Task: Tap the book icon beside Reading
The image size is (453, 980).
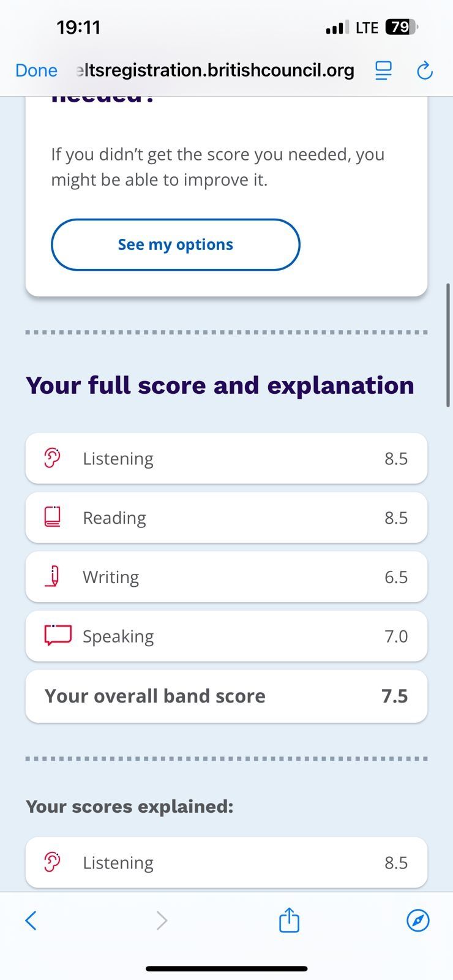Action: (53, 517)
